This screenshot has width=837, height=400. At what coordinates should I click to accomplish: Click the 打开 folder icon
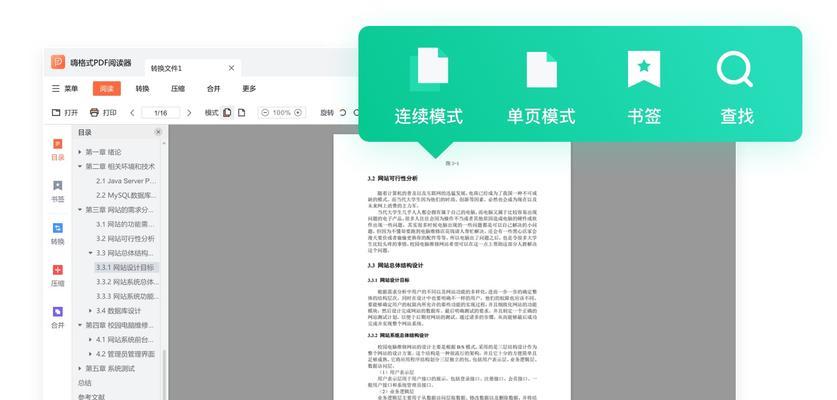[56, 113]
